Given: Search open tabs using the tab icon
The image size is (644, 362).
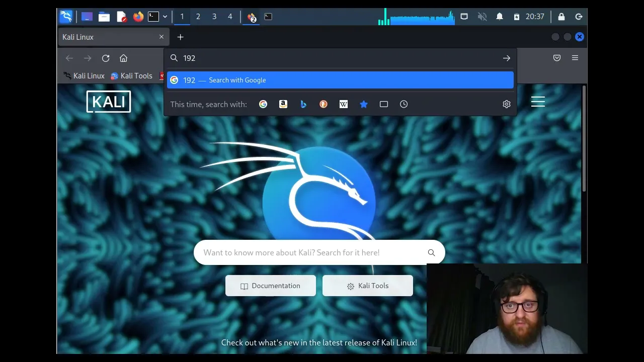Looking at the screenshot, I should pyautogui.click(x=384, y=104).
